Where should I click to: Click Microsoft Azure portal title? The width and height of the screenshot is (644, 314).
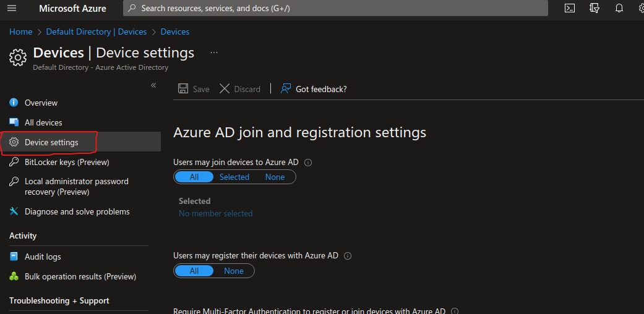(x=73, y=8)
